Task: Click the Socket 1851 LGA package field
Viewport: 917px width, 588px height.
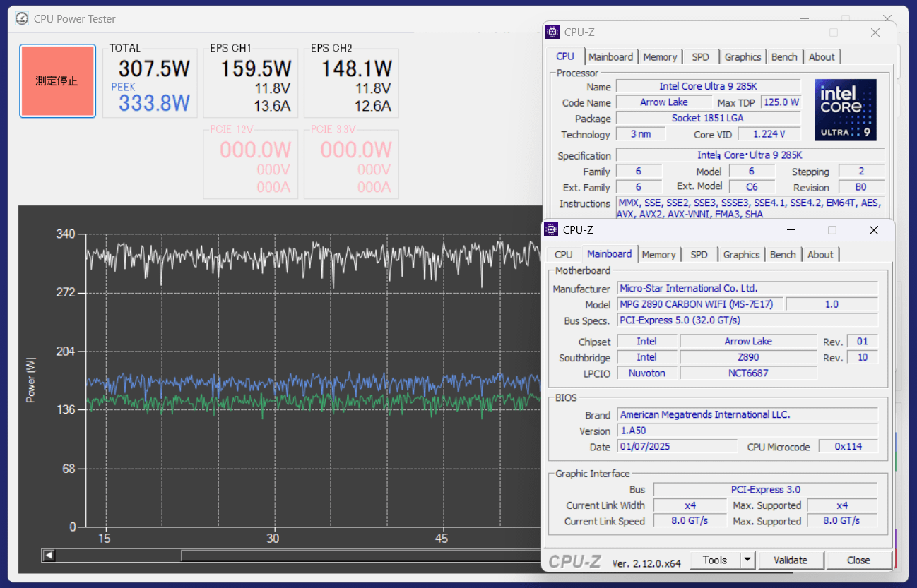Action: pyautogui.click(x=708, y=119)
